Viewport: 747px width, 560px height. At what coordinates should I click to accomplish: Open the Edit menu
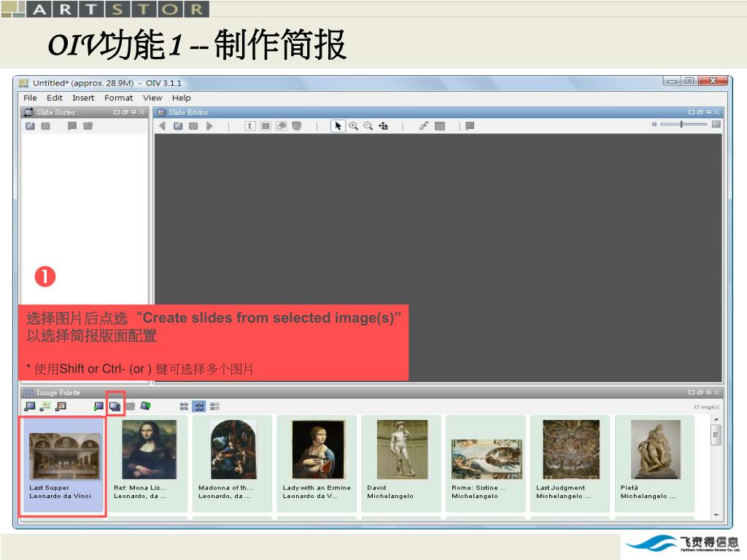pos(54,98)
